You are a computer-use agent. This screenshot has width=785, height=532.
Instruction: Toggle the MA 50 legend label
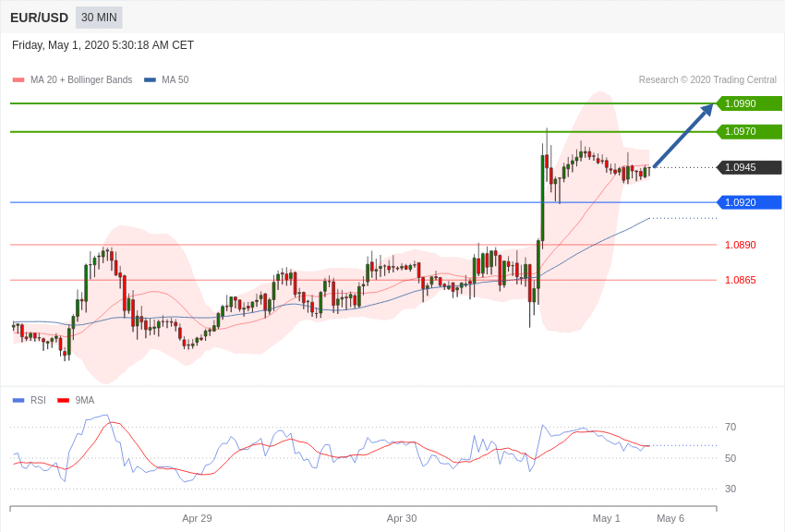pos(175,80)
